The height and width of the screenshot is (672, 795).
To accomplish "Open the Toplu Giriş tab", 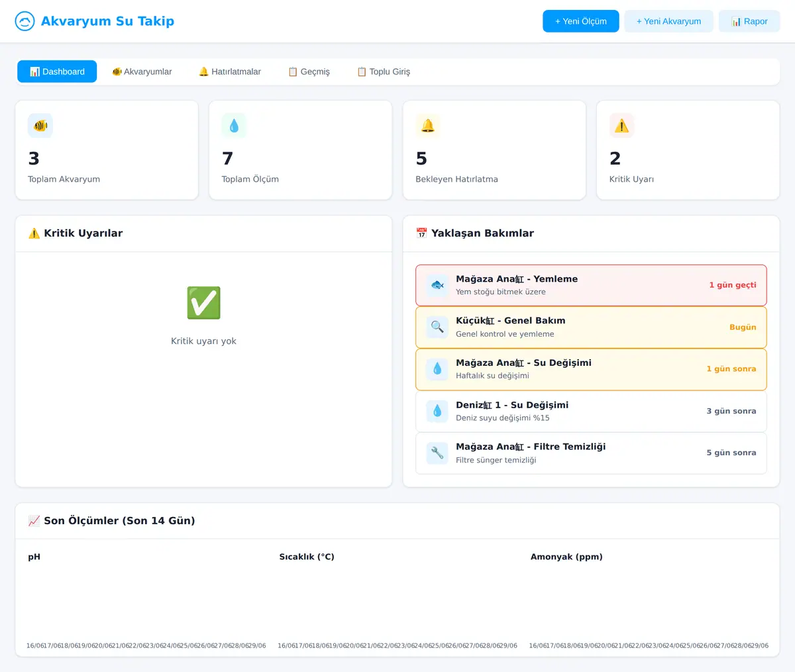I will 384,72.
